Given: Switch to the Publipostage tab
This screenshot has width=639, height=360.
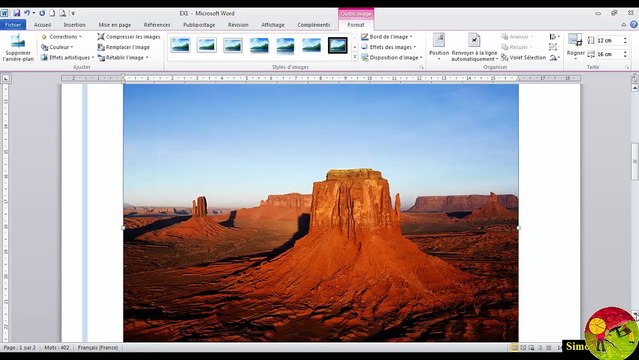Looking at the screenshot, I should (199, 25).
